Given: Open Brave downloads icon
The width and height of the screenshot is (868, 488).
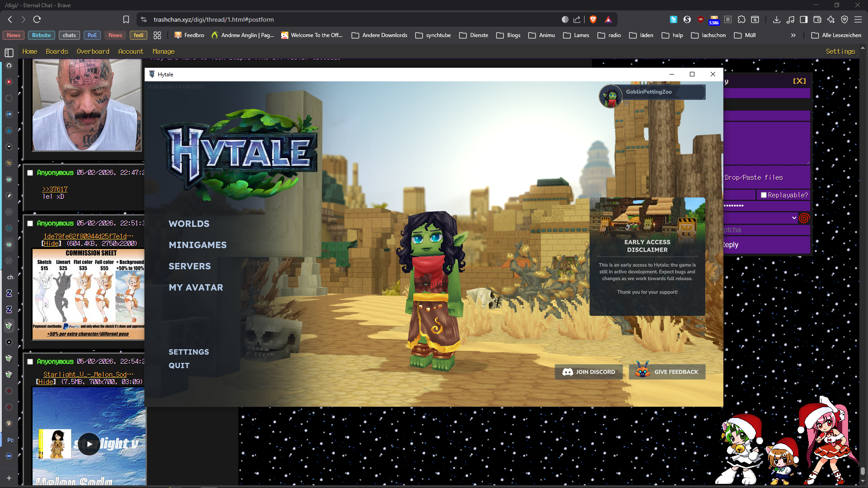Looking at the screenshot, I should 776,19.
